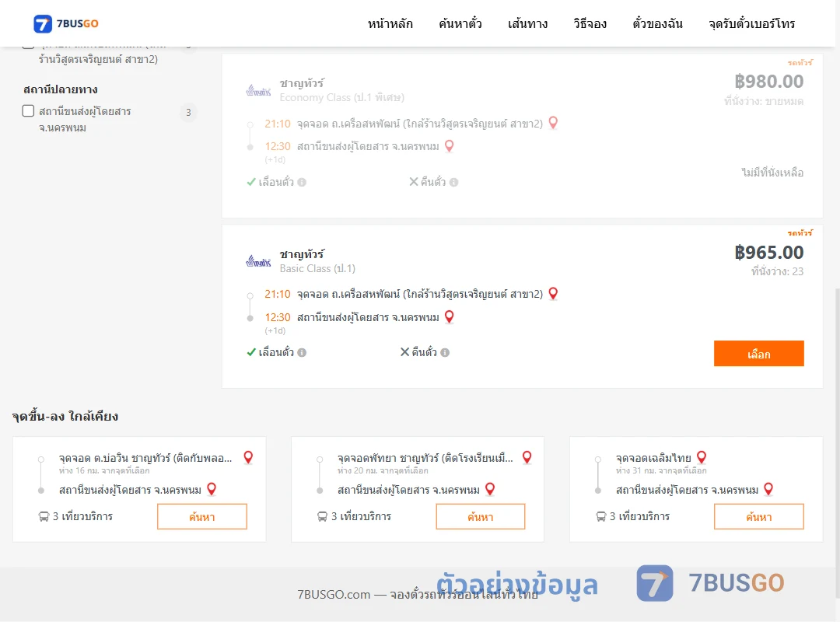
Task: Click map pin for Basic Class 12:30 arrival station
Action: click(450, 316)
